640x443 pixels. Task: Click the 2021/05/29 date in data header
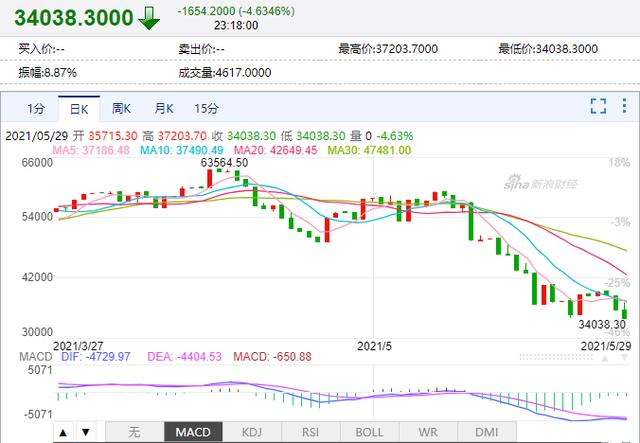pos(37,136)
